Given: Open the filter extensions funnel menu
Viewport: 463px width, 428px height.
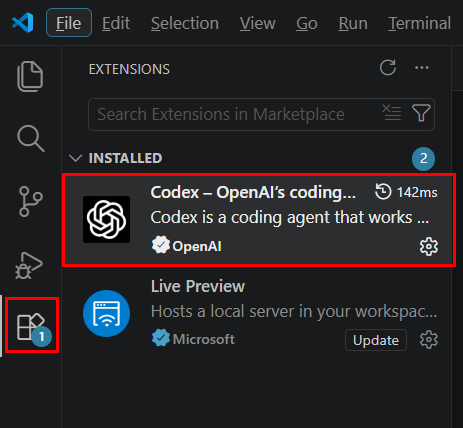Looking at the screenshot, I should point(421,113).
